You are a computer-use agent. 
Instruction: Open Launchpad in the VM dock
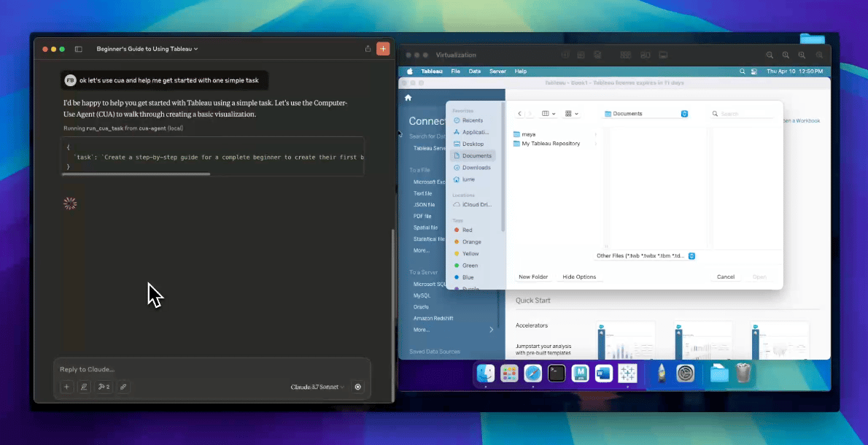508,374
